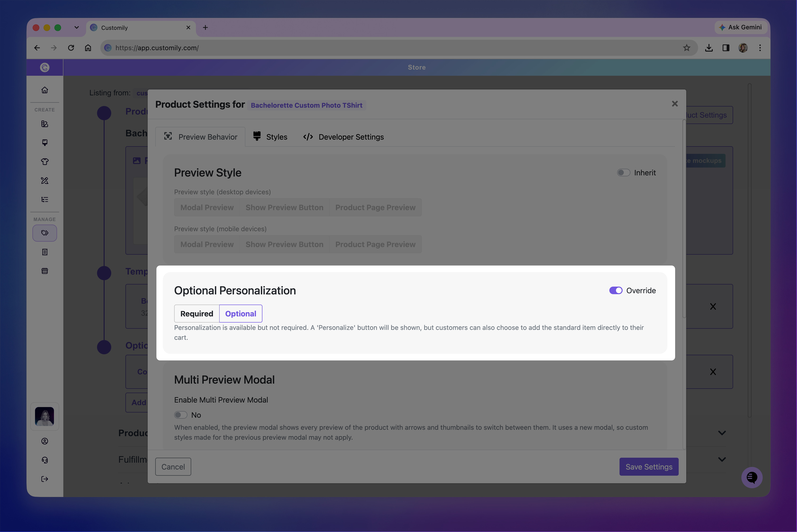
Task: Select the Customily browser tab
Action: 141,28
